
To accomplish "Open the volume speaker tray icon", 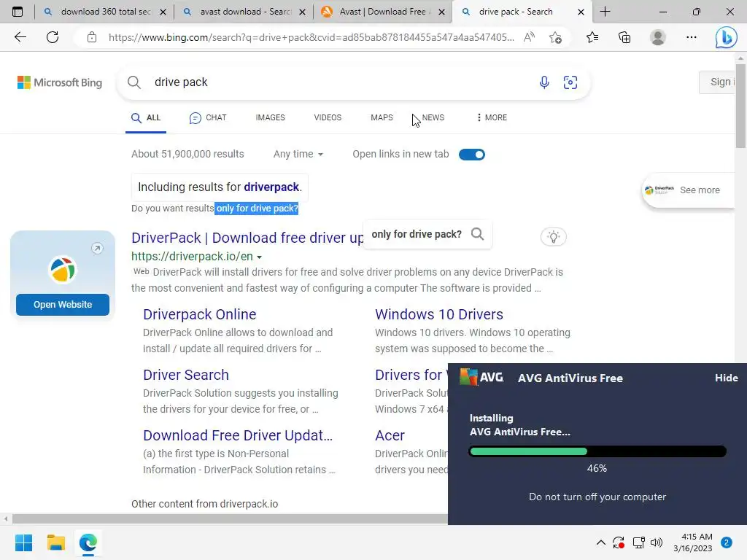I will click(x=657, y=542).
